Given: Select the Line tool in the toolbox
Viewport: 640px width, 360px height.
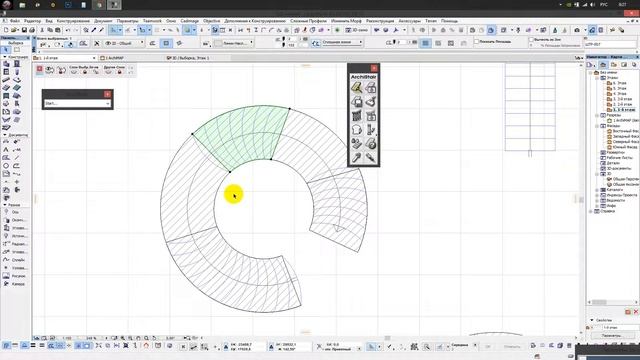Looking at the screenshot, I should click(x=17, y=158).
